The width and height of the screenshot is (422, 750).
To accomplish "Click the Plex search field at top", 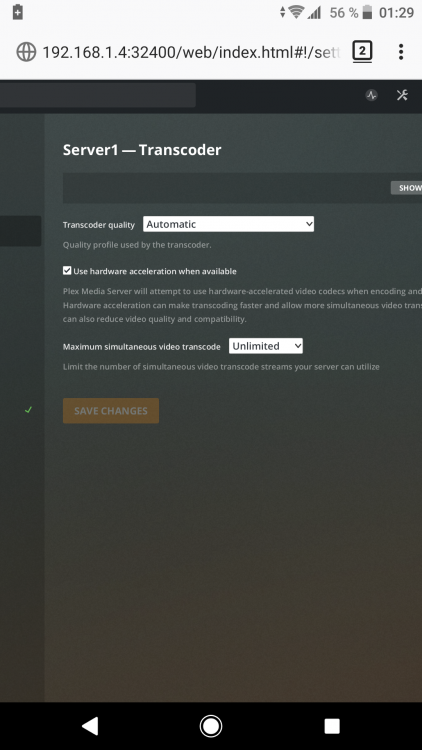I will [x=98, y=95].
